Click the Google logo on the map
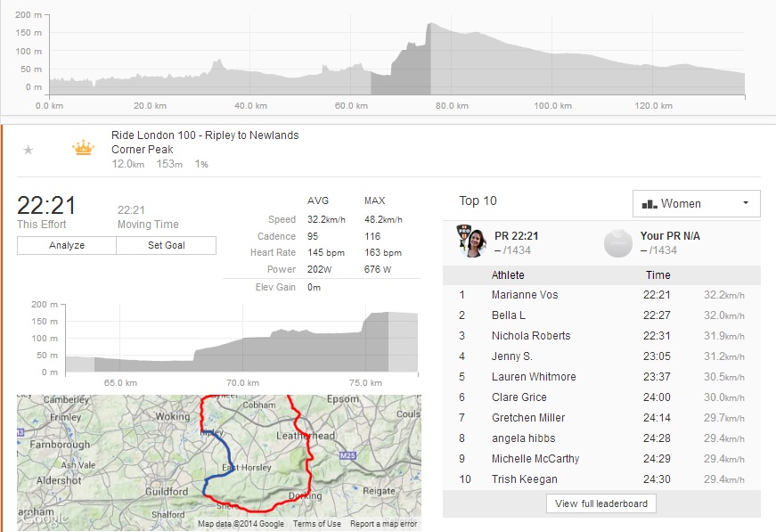This screenshot has width=776, height=532. 43,520
